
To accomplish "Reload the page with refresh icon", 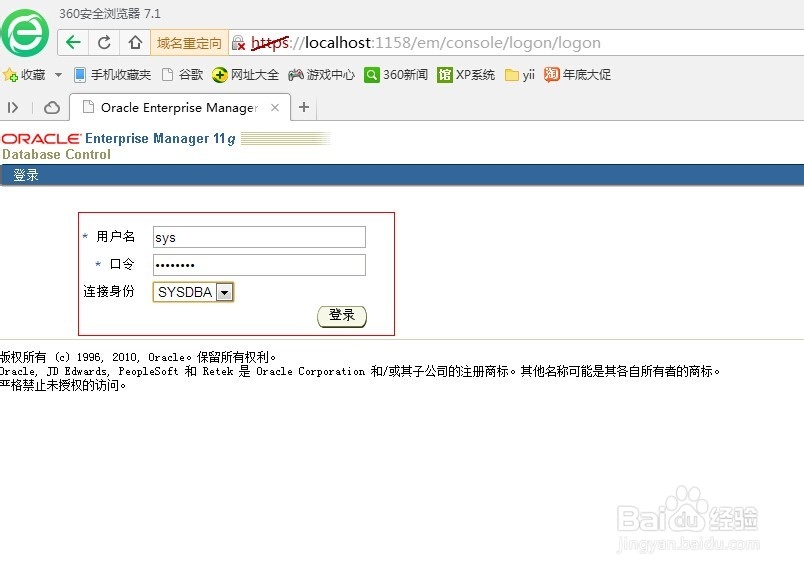I will coord(104,43).
